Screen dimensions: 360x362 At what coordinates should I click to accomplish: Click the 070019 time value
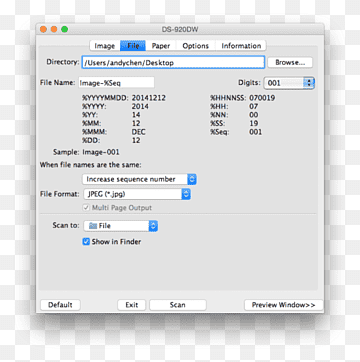[x=262, y=98]
